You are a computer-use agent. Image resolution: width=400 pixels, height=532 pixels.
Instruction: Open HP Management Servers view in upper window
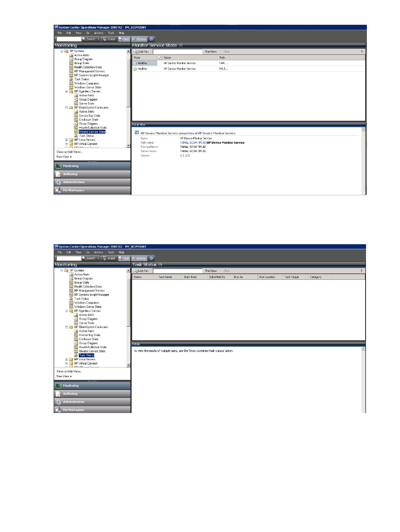(x=89, y=71)
